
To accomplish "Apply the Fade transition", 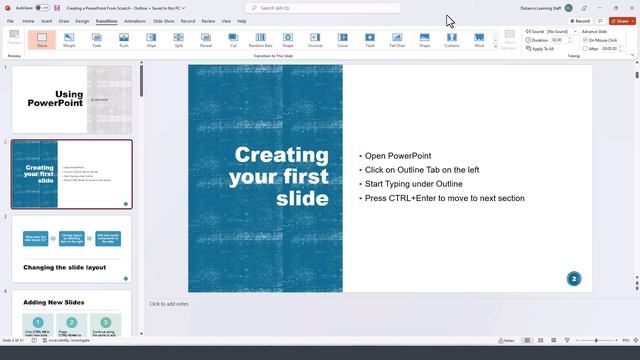I will [x=97, y=40].
